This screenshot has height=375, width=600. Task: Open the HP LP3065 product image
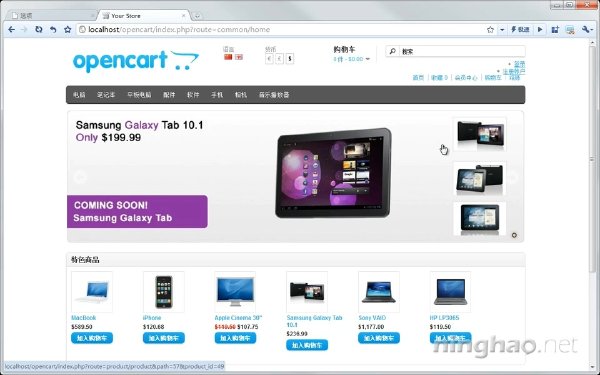(450, 292)
